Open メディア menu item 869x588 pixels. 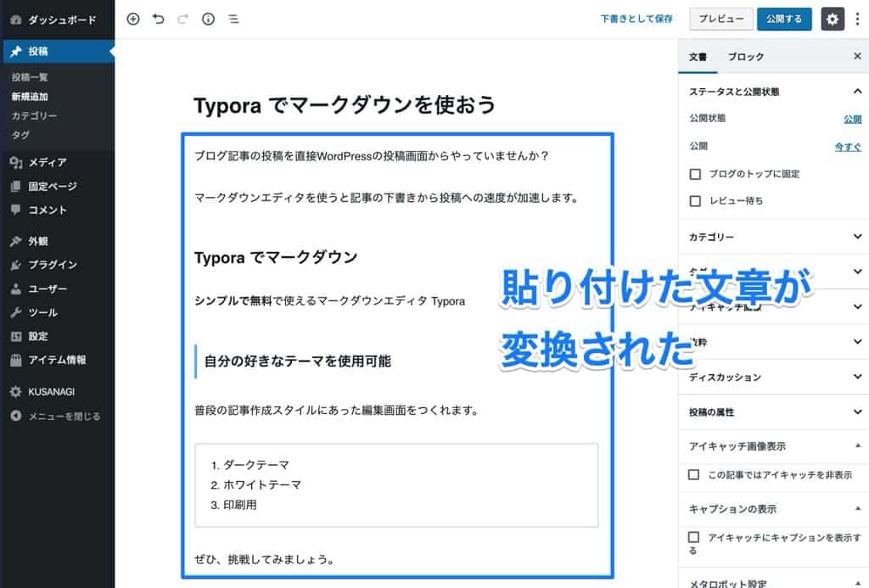57,162
